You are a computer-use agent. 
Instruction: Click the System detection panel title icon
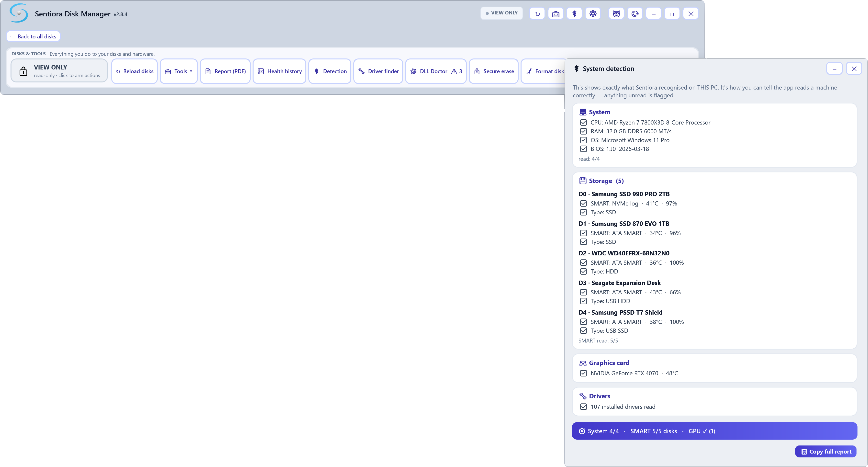click(577, 69)
